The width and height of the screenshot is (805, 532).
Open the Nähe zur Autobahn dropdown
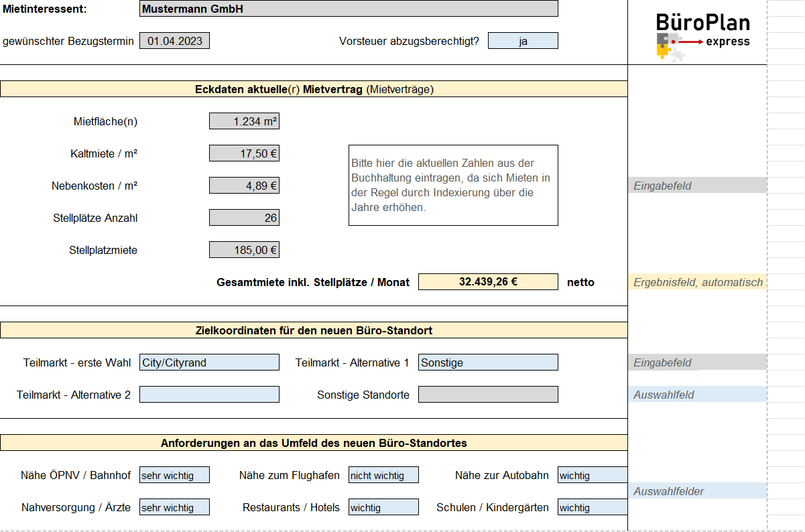click(x=593, y=475)
